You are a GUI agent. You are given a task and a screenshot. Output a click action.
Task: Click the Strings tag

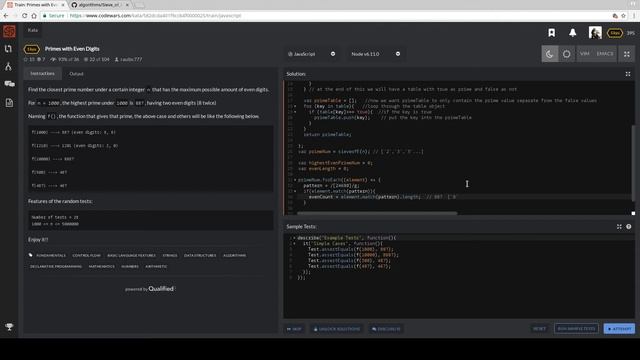click(x=170, y=256)
